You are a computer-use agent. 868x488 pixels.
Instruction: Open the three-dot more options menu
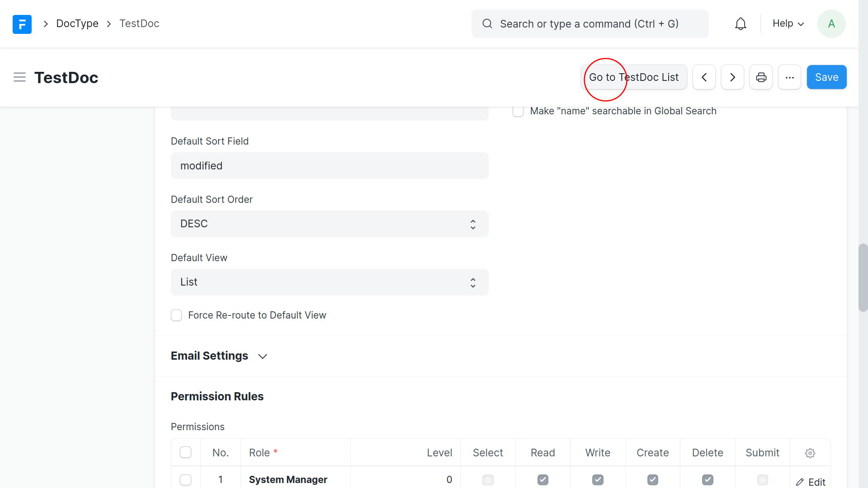pyautogui.click(x=789, y=77)
